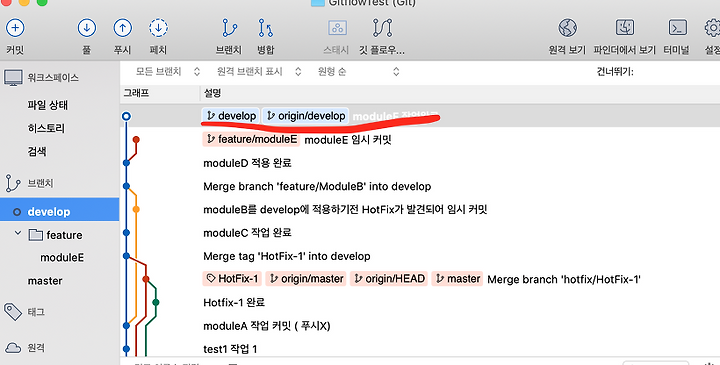Open the Branch (브랜치) toolbar tool
Screen dimensions: 720x365
coord(229,28)
